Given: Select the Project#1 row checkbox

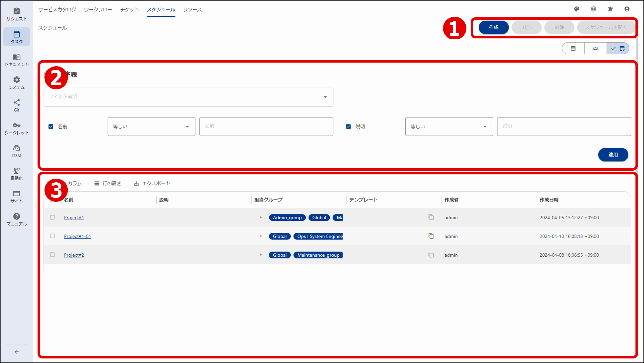Looking at the screenshot, I should 52,217.
